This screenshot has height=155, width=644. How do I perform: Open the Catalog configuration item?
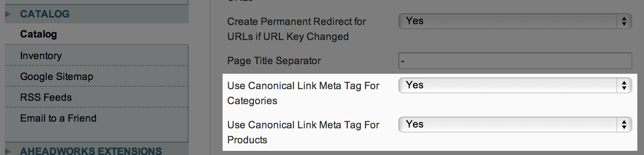[x=38, y=34]
